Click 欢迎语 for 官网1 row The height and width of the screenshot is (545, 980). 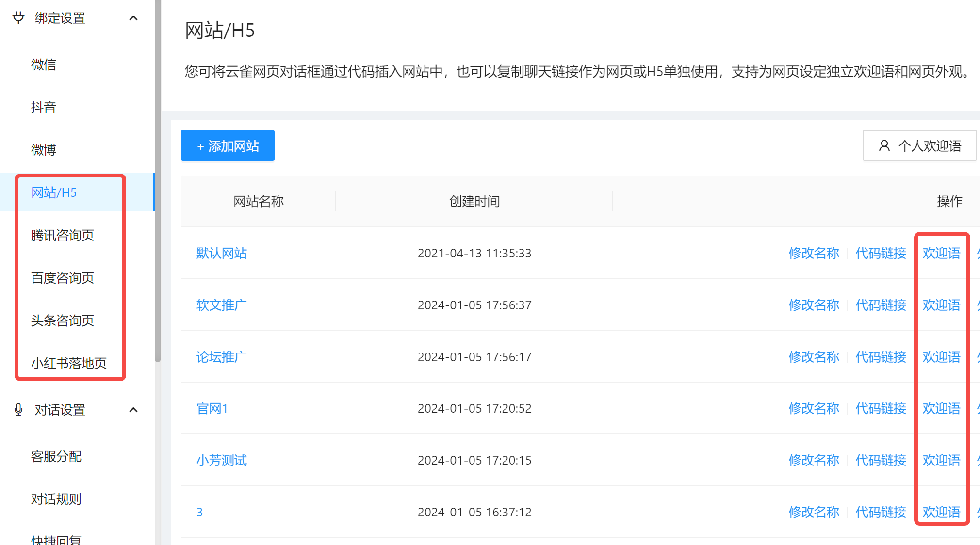(941, 408)
